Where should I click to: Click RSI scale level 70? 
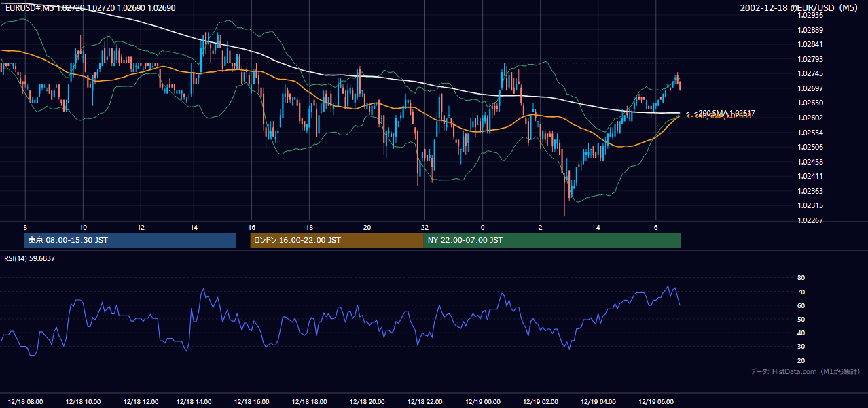point(801,292)
